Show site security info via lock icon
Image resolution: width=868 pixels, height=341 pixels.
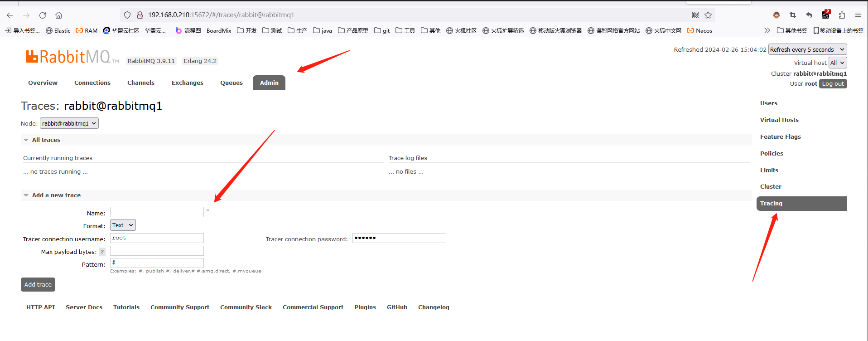[140, 15]
